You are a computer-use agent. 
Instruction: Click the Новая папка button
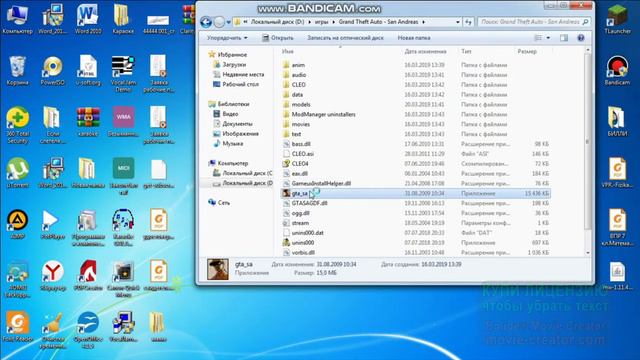click(x=413, y=38)
